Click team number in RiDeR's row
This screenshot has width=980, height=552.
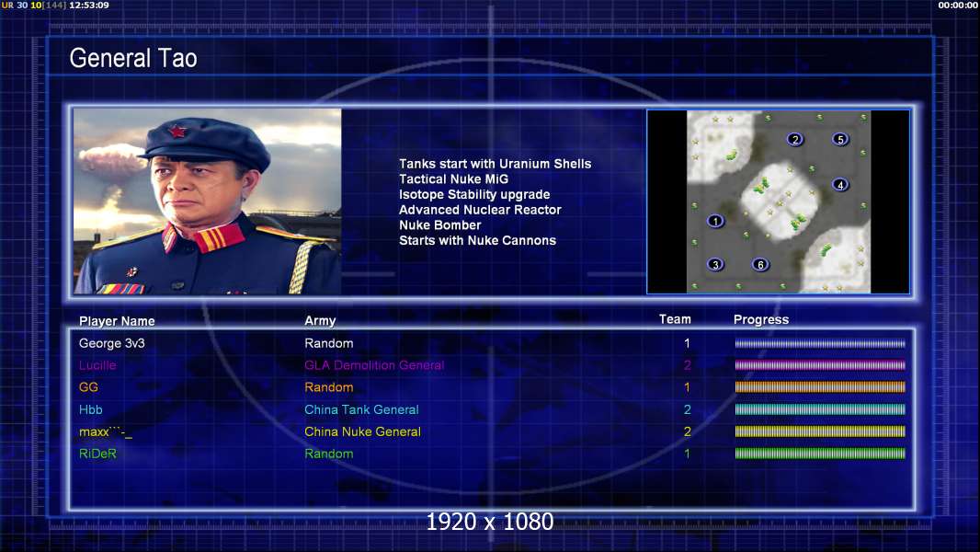687,454
